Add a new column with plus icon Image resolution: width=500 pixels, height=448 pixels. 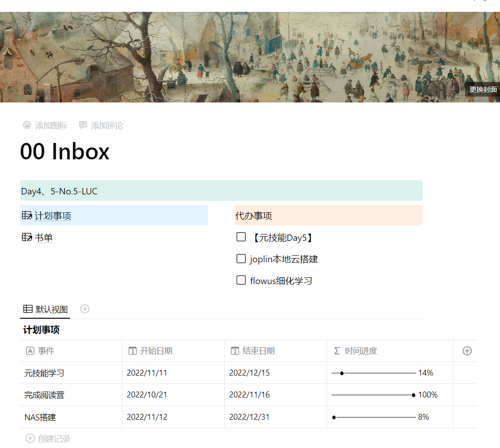(x=467, y=351)
